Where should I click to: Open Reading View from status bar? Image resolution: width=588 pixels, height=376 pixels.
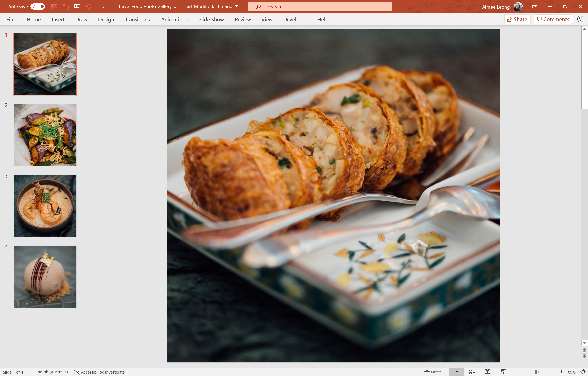pos(488,372)
